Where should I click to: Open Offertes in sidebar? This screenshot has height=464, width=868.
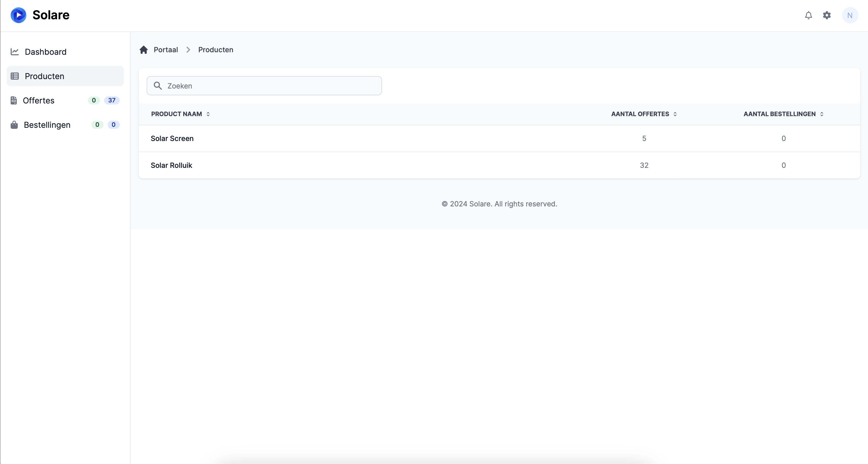point(65,100)
